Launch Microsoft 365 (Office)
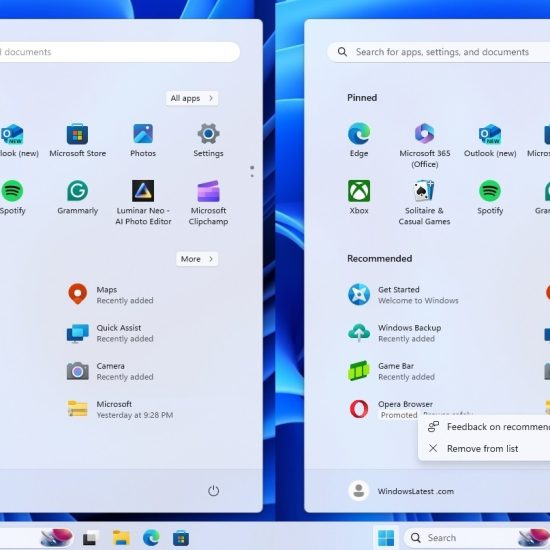Image resolution: width=550 pixels, height=550 pixels. (x=424, y=145)
